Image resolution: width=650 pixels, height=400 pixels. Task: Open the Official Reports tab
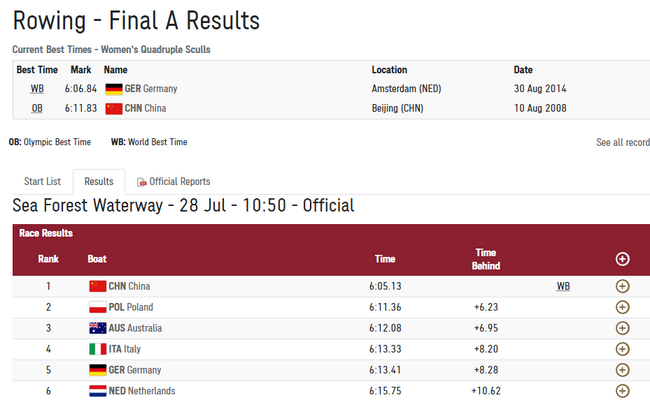[x=174, y=182]
